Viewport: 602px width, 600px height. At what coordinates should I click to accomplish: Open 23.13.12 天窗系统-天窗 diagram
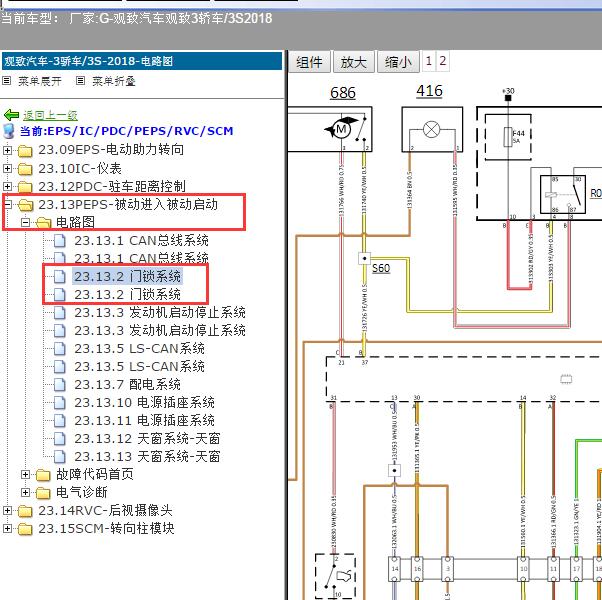(x=147, y=438)
